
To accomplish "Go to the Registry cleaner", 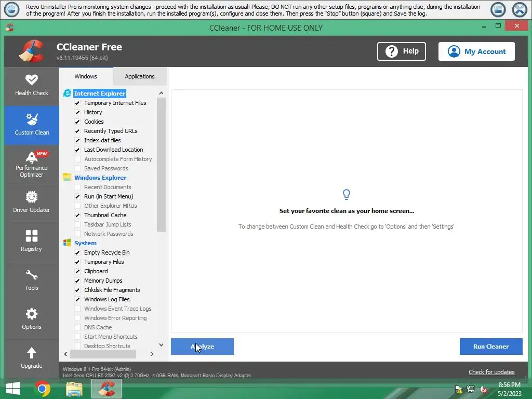I will point(32,242).
